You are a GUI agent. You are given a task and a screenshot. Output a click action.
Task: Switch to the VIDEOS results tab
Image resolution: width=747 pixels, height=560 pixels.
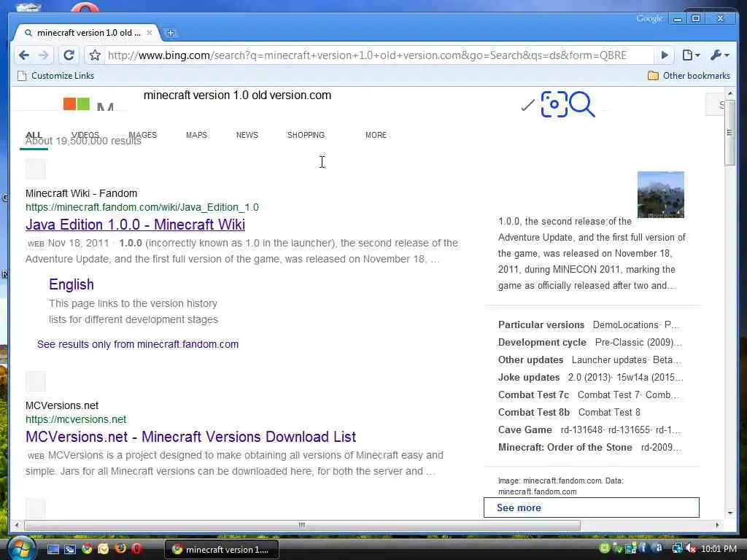[x=85, y=135]
